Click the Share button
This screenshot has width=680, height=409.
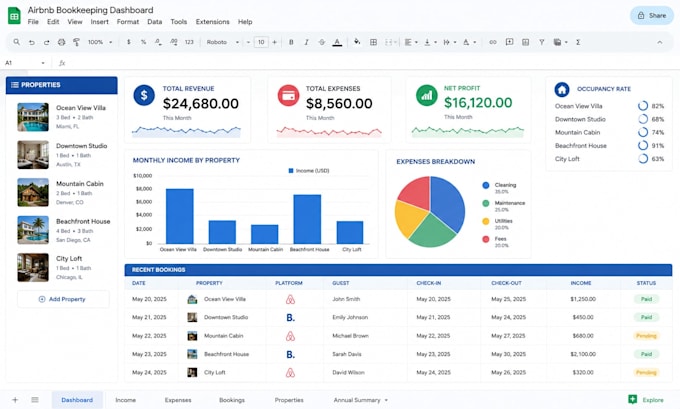[652, 16]
